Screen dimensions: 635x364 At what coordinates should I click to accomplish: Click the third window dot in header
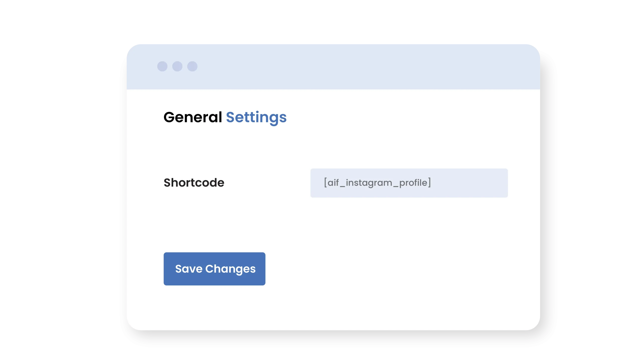192,66
